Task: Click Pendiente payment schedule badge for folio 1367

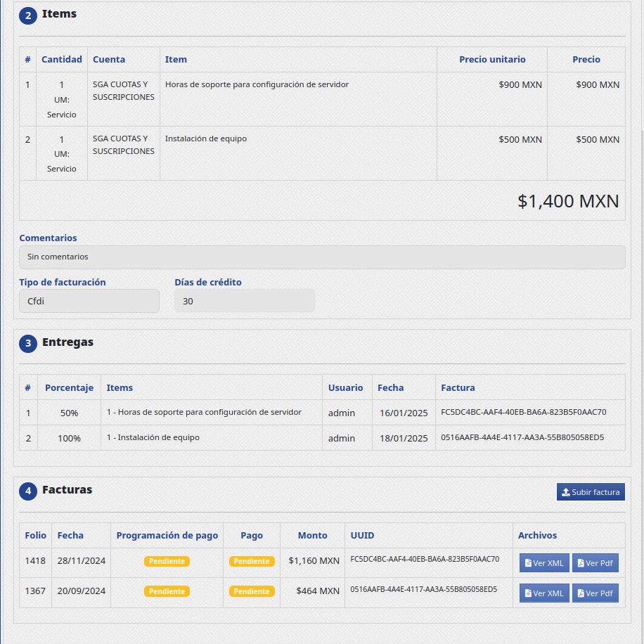Action: point(167,592)
